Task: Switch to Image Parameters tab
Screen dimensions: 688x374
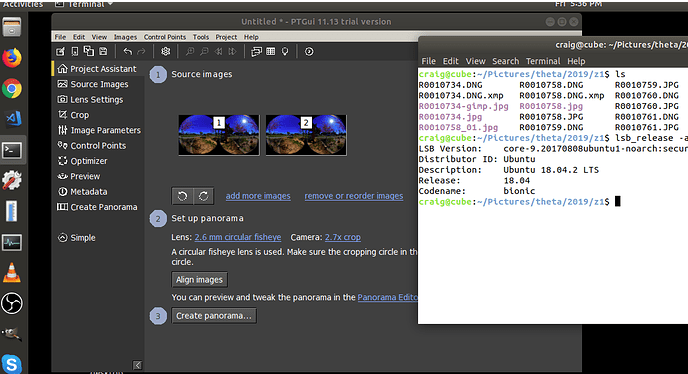Action: point(97,130)
